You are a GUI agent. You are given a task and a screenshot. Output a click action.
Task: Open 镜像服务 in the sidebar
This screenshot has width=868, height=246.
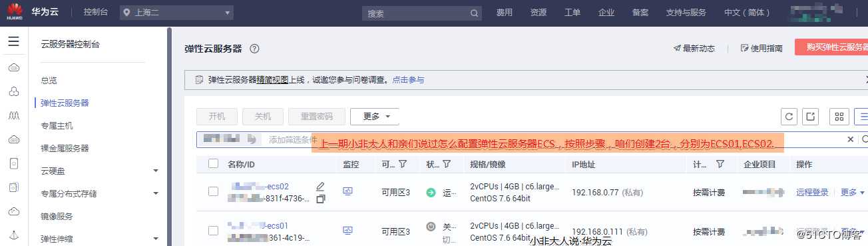click(x=57, y=216)
